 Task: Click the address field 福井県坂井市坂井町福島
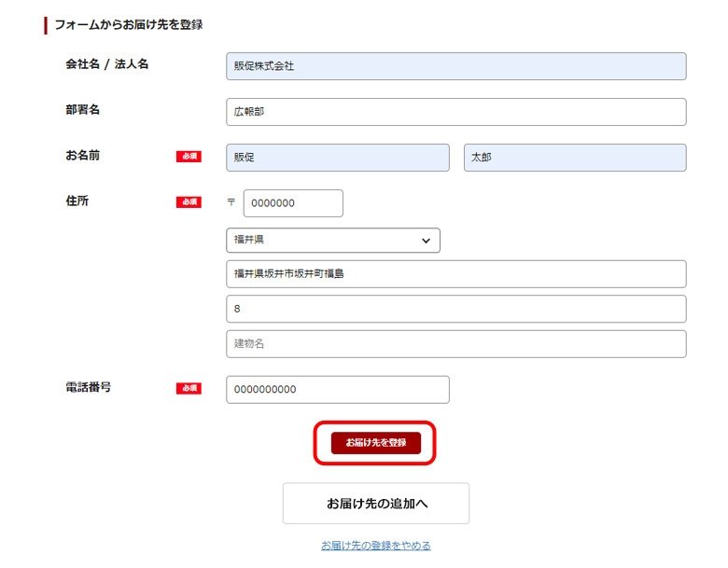(x=455, y=274)
